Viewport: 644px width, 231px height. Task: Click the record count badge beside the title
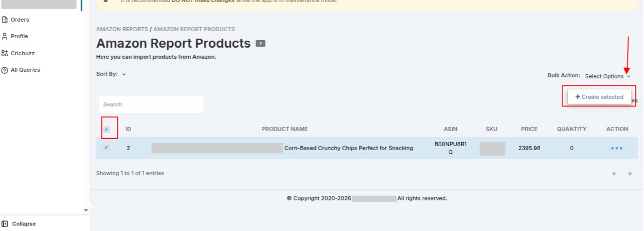pos(260,44)
